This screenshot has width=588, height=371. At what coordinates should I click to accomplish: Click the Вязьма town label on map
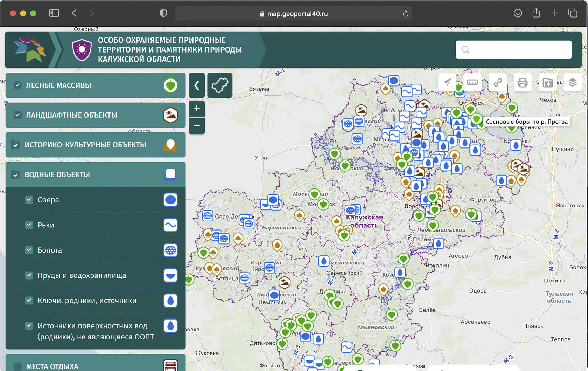point(259,89)
